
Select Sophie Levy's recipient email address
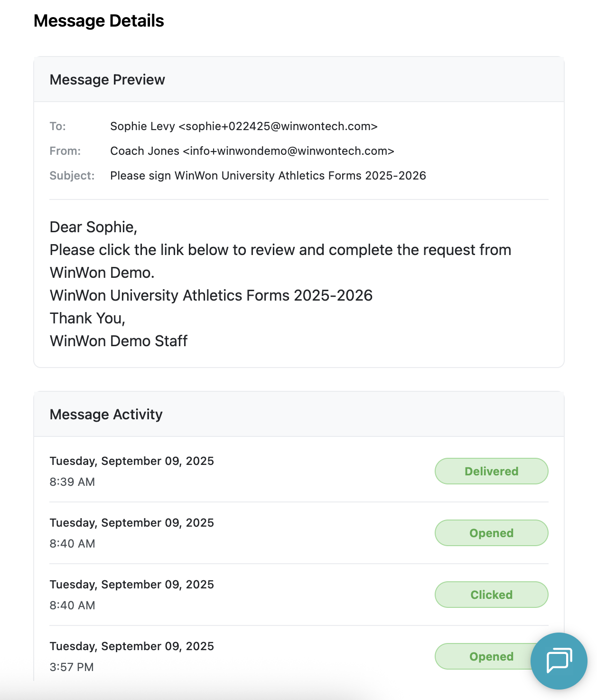(x=244, y=126)
